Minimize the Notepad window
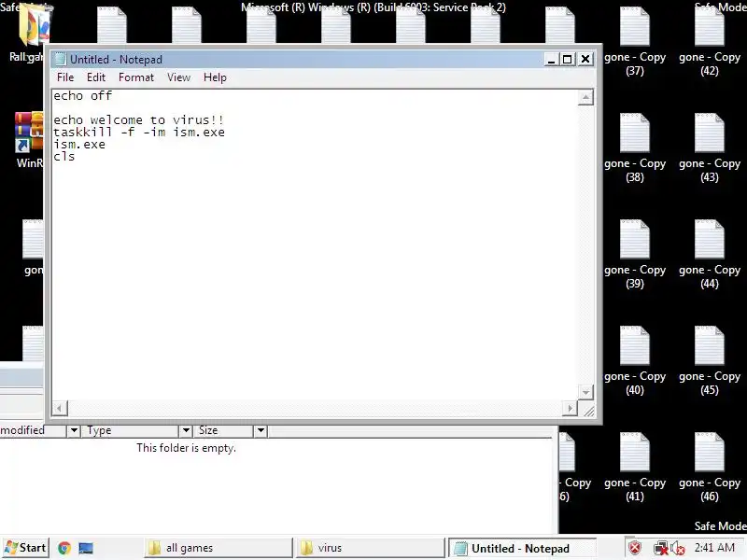Image resolution: width=747 pixels, height=560 pixels. click(551, 59)
